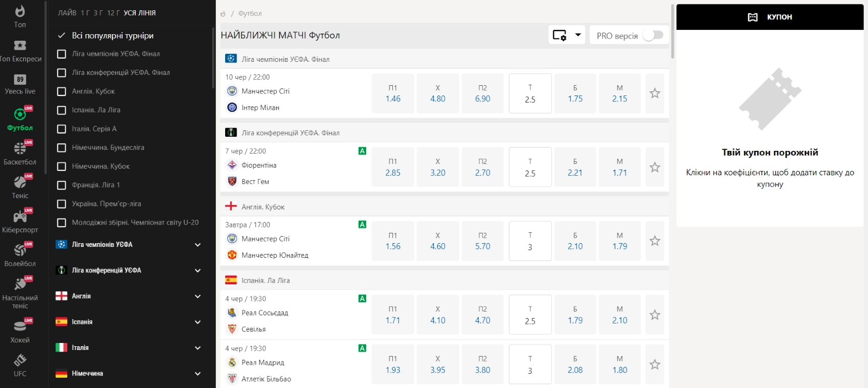Check Франція. Ліга 1 checkbox
The image size is (868, 388).
point(62,185)
